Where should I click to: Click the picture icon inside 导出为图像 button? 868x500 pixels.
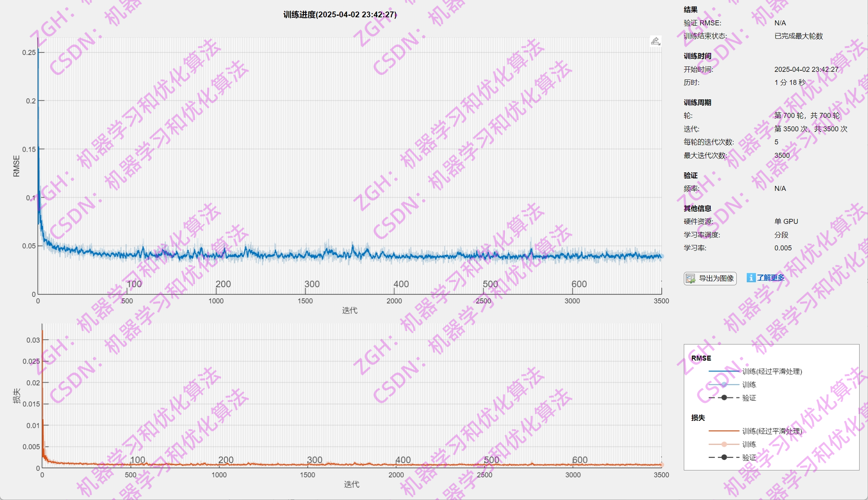click(690, 278)
